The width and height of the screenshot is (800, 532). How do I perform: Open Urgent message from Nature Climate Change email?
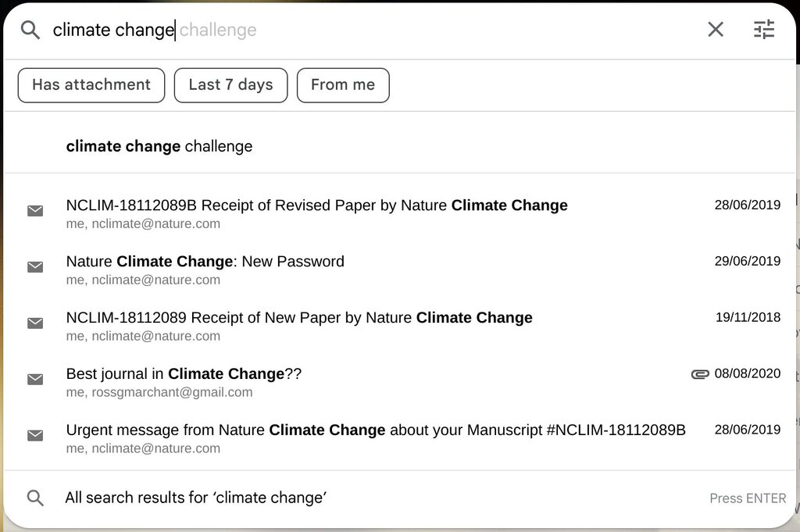tap(399, 438)
